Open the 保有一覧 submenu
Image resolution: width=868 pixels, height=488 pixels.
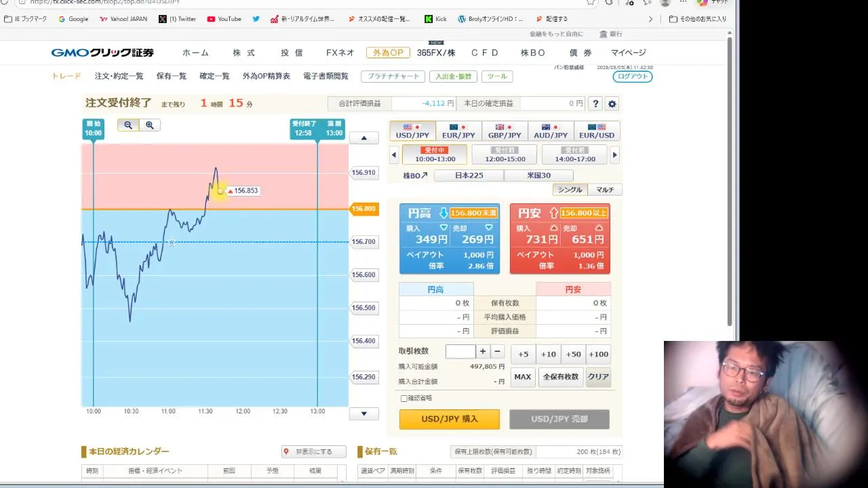coord(172,77)
